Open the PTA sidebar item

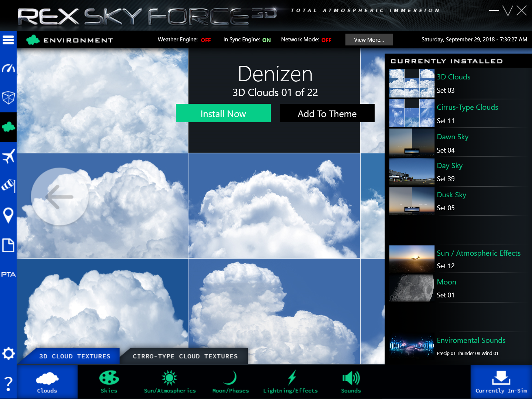click(x=8, y=274)
